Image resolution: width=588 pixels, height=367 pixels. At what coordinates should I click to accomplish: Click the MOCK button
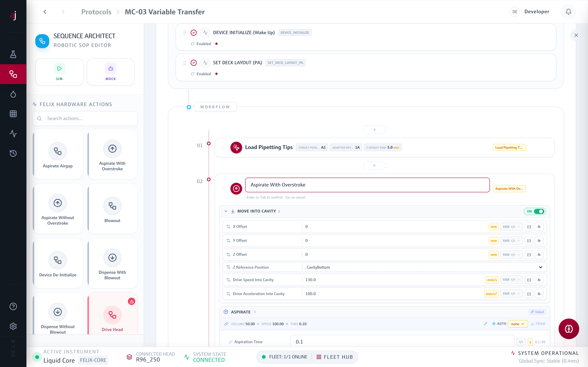pyautogui.click(x=111, y=72)
